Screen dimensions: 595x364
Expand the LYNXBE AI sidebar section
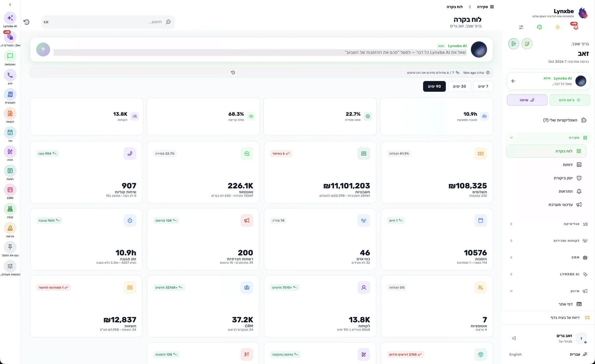(511, 274)
